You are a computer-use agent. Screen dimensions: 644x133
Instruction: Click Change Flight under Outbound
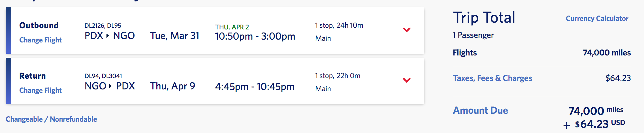click(40, 40)
